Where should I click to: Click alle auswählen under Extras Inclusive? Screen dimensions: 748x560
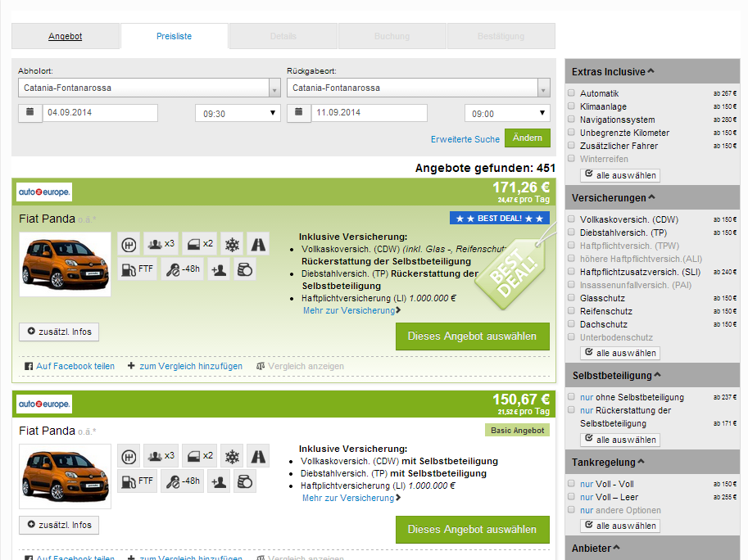pyautogui.click(x=621, y=175)
